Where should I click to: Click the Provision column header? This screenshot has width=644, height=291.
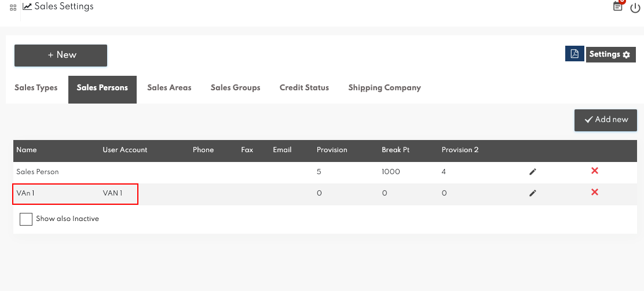[332, 150]
